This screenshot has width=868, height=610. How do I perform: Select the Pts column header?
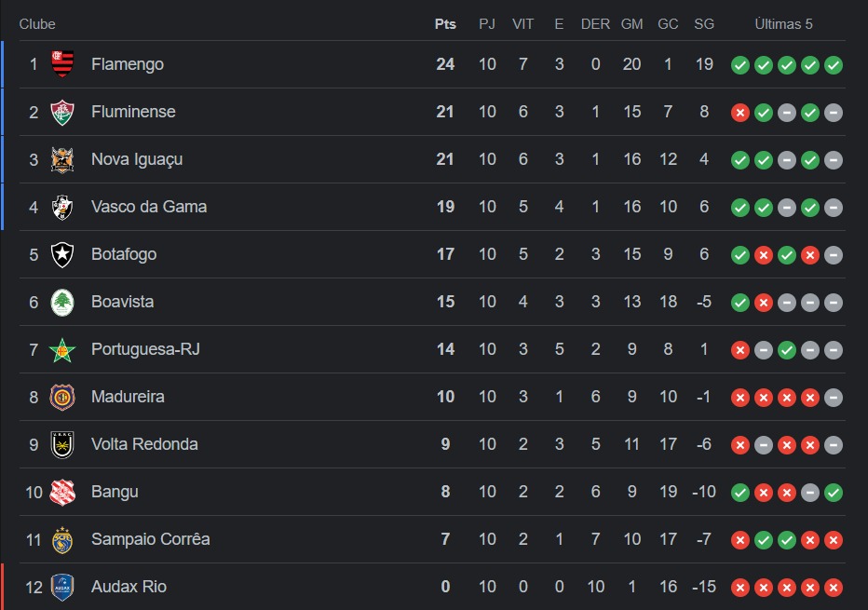click(x=445, y=24)
